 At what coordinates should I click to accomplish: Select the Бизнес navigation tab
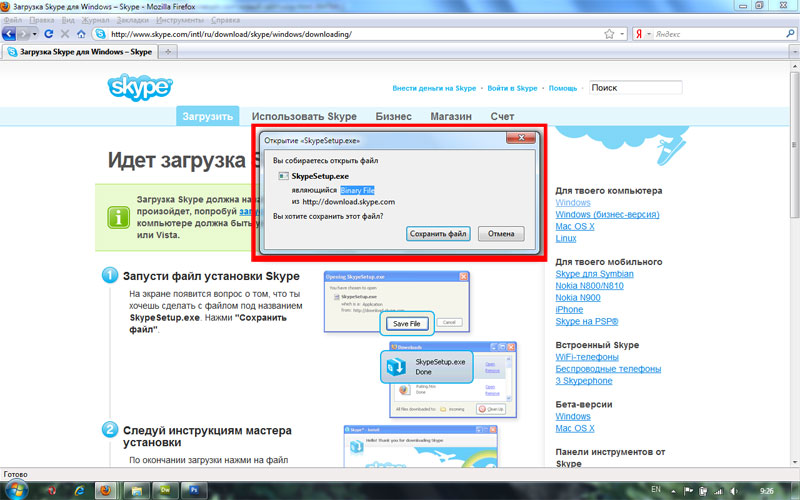click(393, 116)
